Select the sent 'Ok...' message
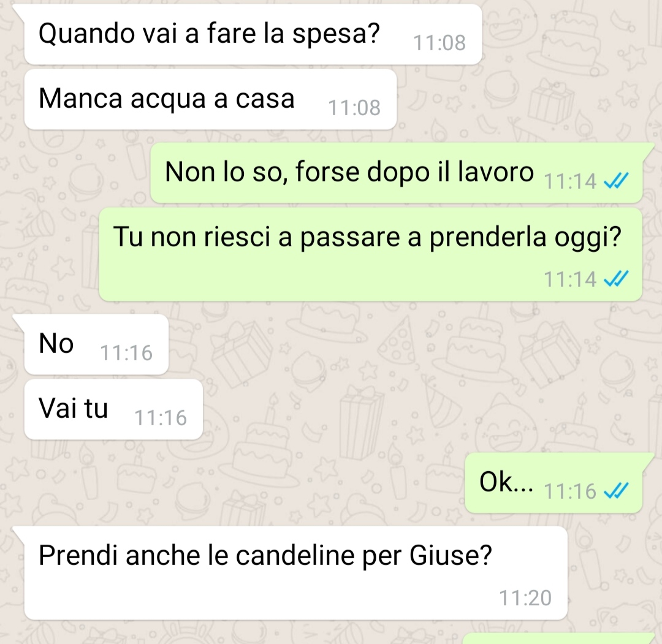This screenshot has width=662, height=644. [554, 483]
